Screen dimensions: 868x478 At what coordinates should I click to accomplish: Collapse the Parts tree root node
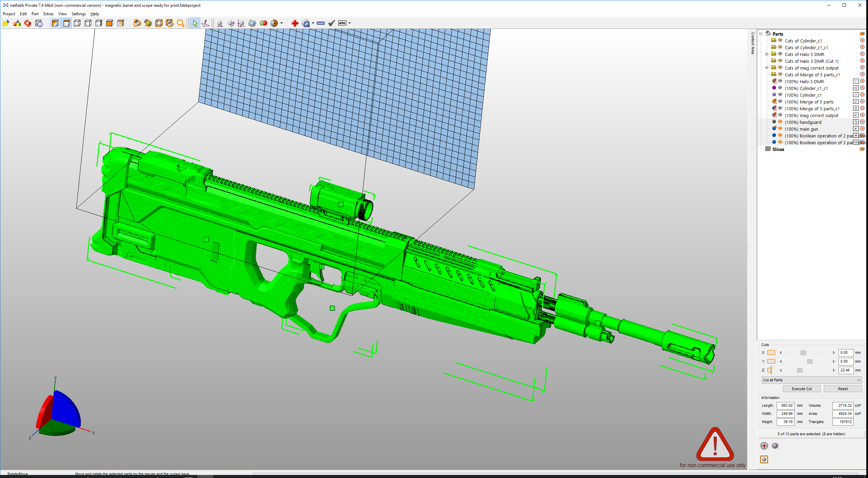click(x=761, y=34)
